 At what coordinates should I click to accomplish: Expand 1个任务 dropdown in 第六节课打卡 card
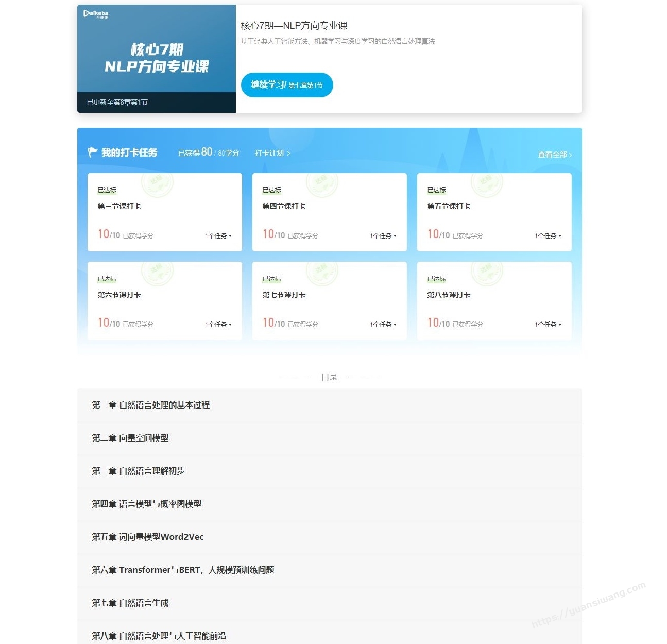pos(218,324)
